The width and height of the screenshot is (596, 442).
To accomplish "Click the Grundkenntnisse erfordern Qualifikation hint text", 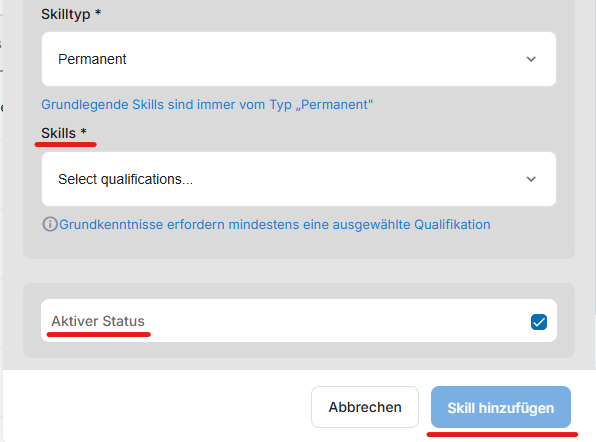I will (x=275, y=224).
